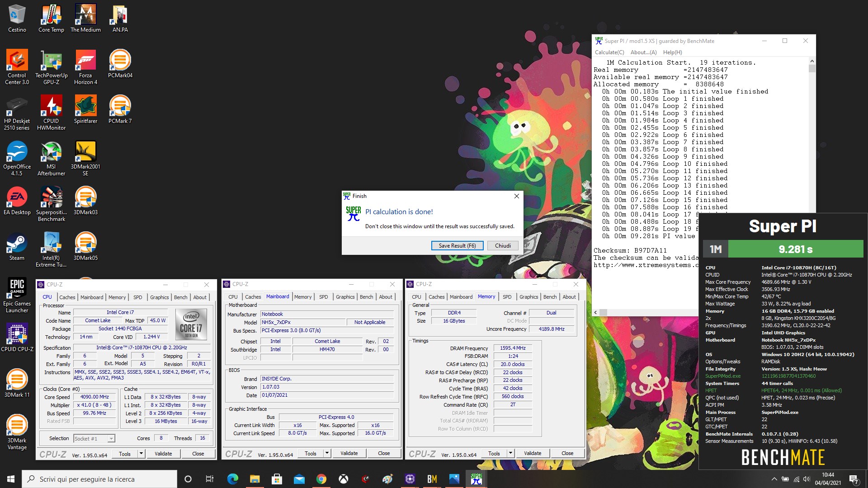868x488 pixels.
Task: Click Tools button in CPU-Z CPU window
Action: click(125, 454)
